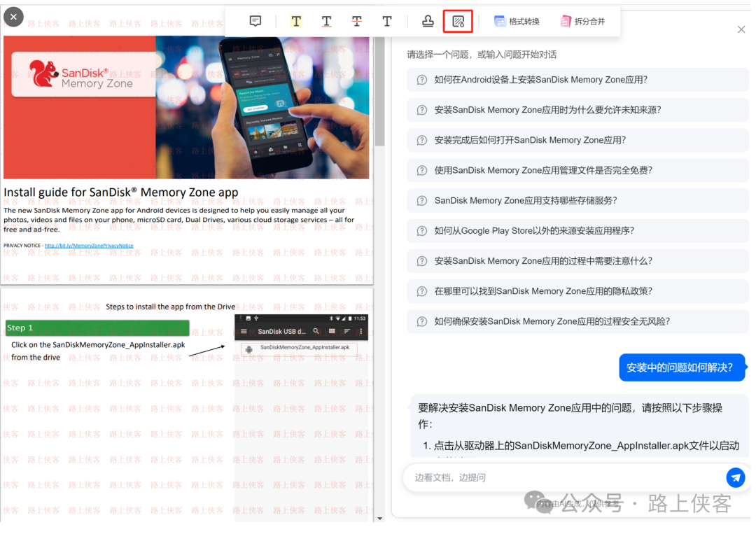Click the comment note icon in toolbar
The height and width of the screenshot is (534, 756).
(255, 21)
